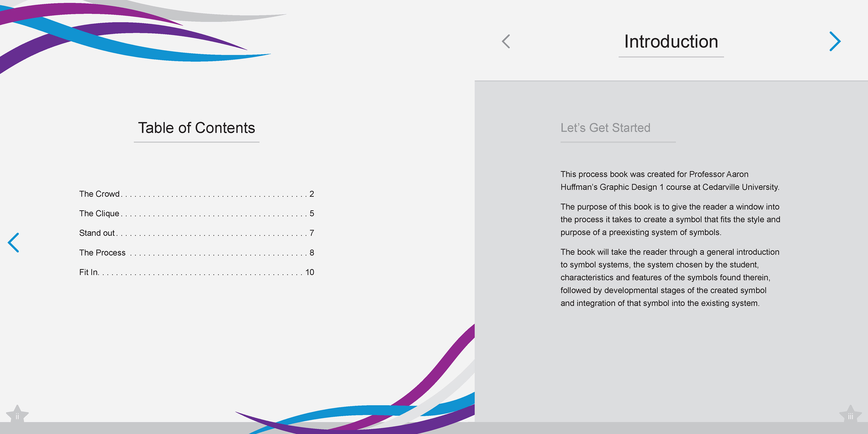868x434 pixels.
Task: Click page number 5 for The Clique
Action: tap(312, 213)
